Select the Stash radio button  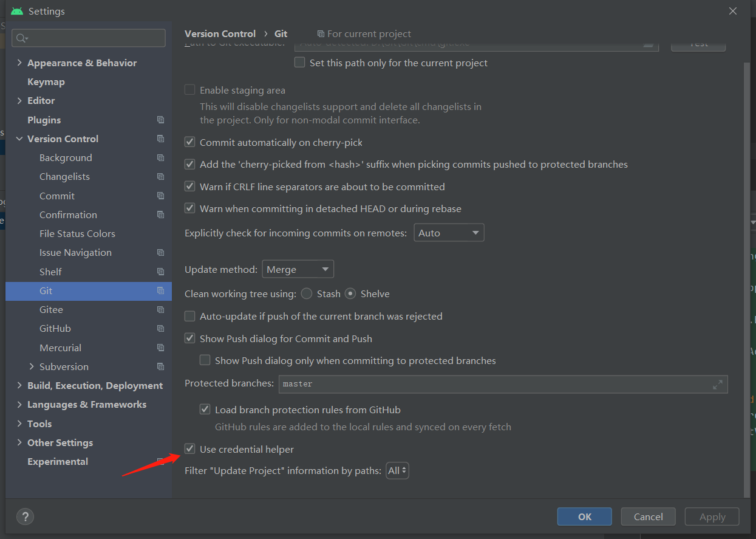click(307, 294)
